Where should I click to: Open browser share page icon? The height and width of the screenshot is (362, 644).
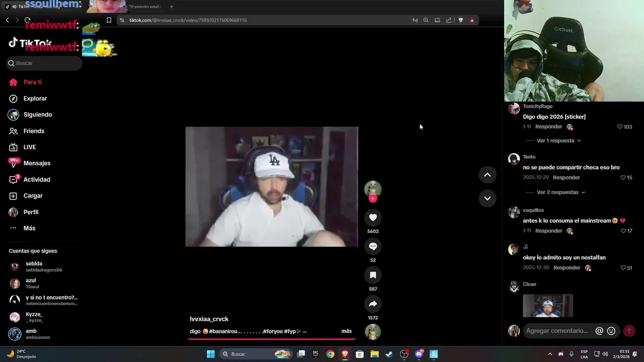pos(448,20)
